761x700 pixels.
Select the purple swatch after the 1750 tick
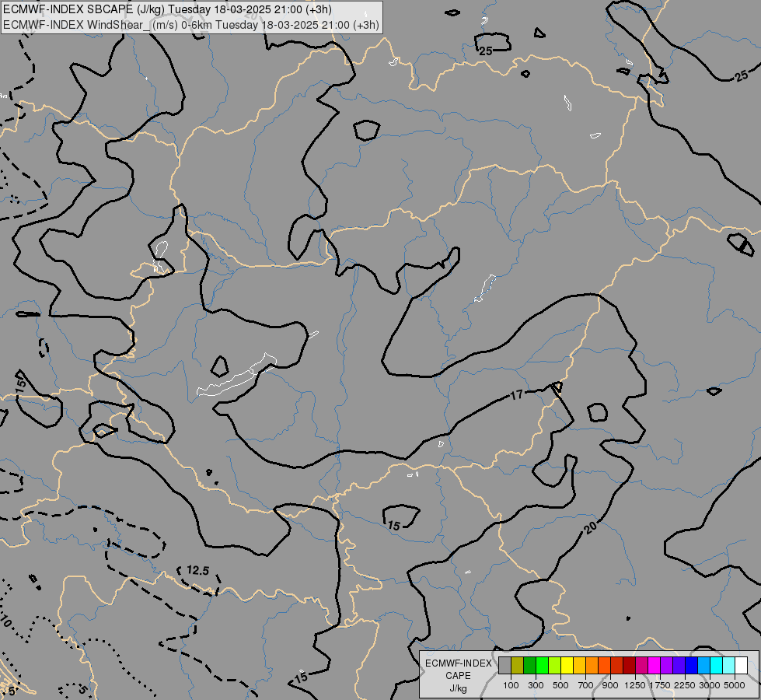(667, 666)
